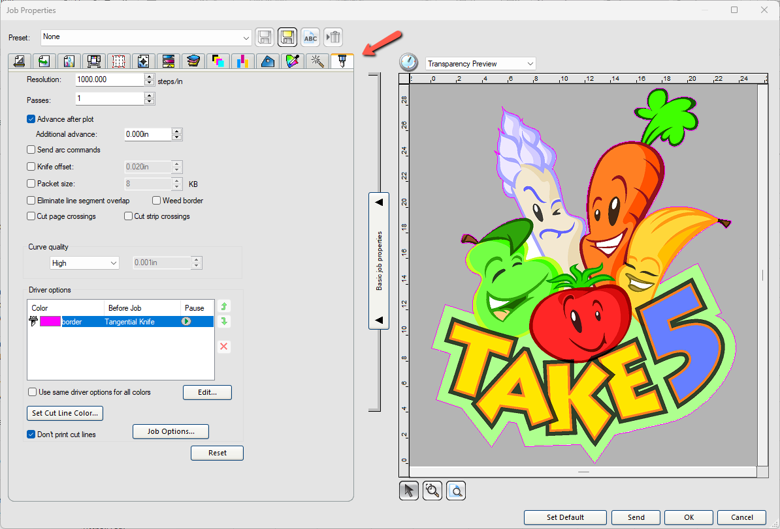Expand the Curve quality High dropdown
Image resolution: width=780 pixels, height=529 pixels.
pos(112,263)
